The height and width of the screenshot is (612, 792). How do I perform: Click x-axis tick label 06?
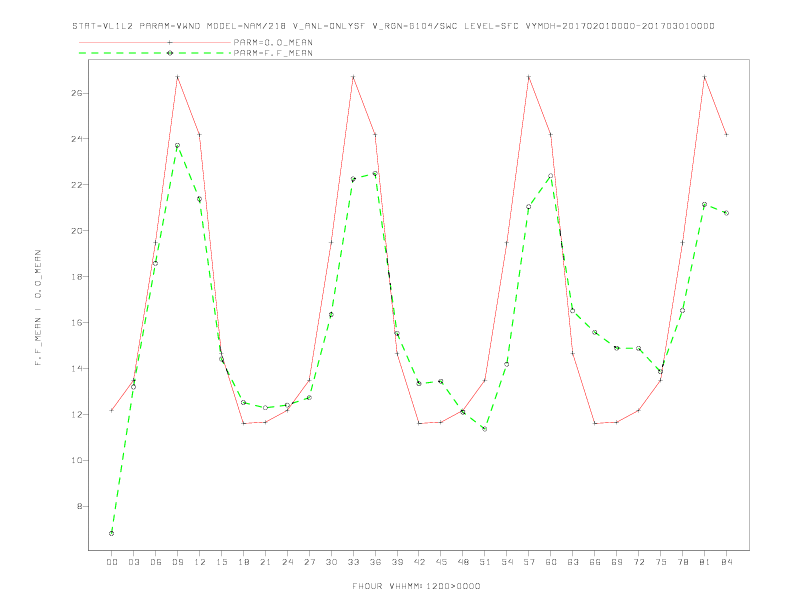click(x=156, y=562)
